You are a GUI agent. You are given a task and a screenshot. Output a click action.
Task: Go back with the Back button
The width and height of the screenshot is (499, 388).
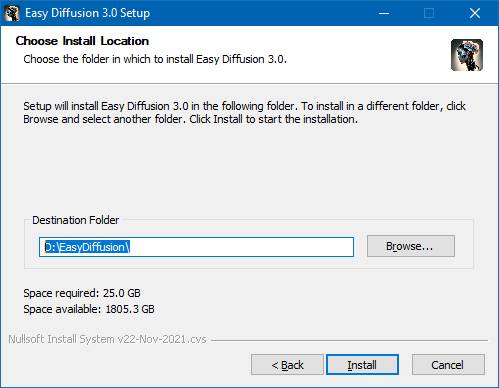[x=287, y=365]
